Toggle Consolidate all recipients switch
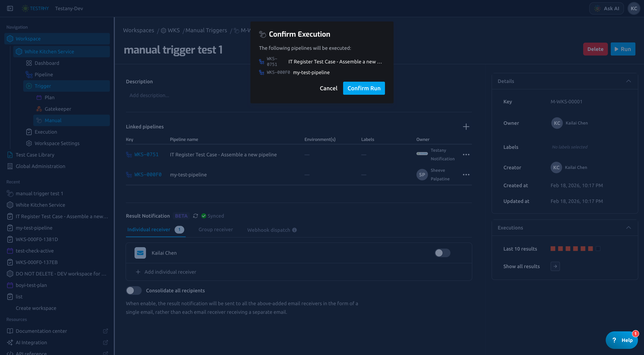This screenshot has height=355, width=644. pyautogui.click(x=134, y=291)
